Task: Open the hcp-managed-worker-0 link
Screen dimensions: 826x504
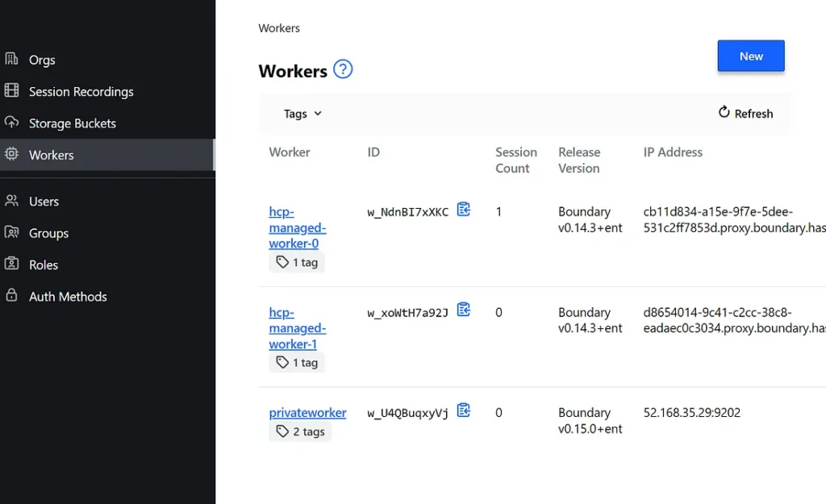Action: [297, 227]
